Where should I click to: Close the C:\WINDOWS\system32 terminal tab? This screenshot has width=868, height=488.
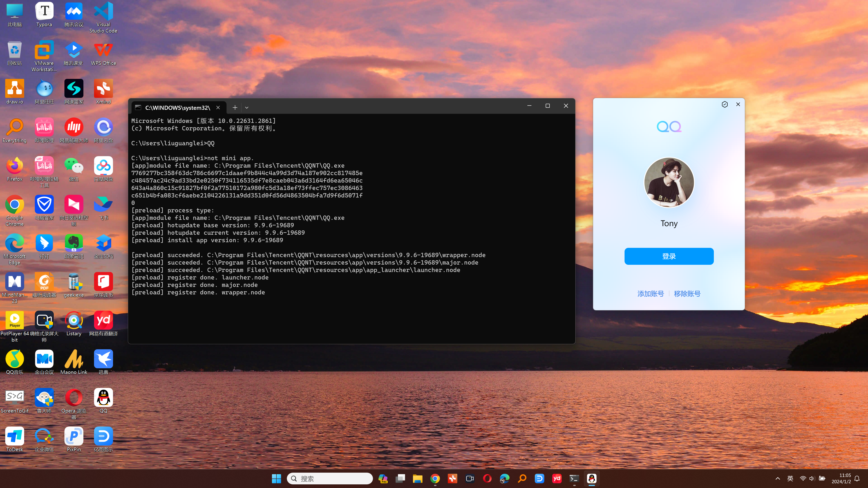(x=218, y=108)
